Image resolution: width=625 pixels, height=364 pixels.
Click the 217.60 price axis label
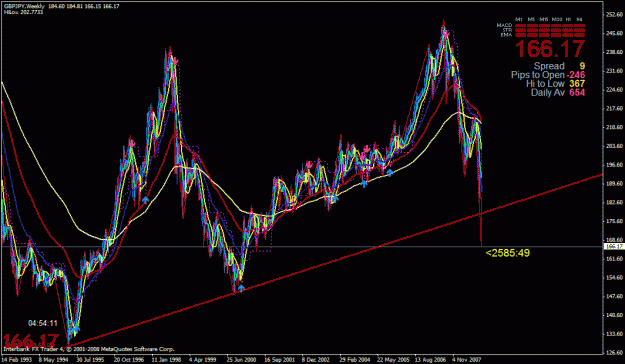tap(613, 108)
